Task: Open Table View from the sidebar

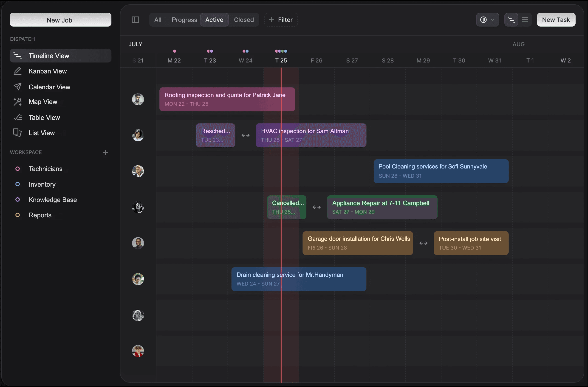Action: click(x=44, y=118)
